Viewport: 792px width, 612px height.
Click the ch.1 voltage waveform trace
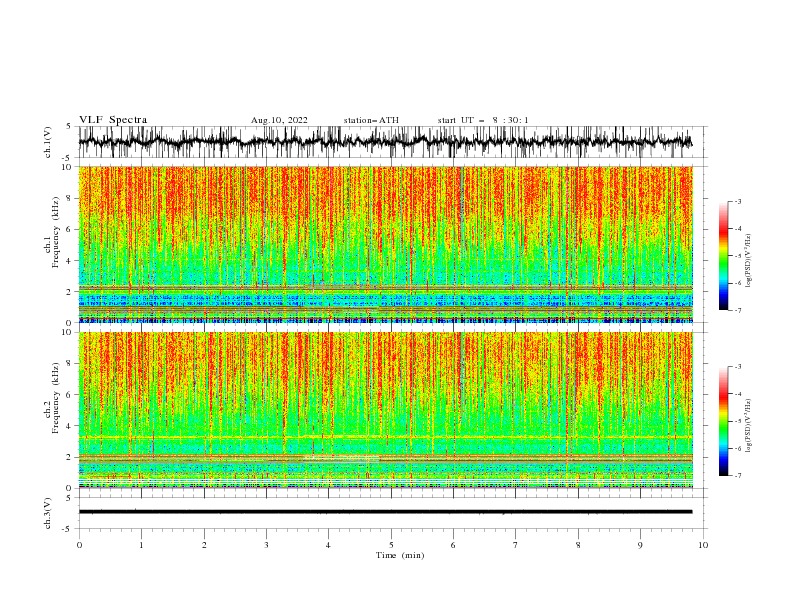point(385,142)
